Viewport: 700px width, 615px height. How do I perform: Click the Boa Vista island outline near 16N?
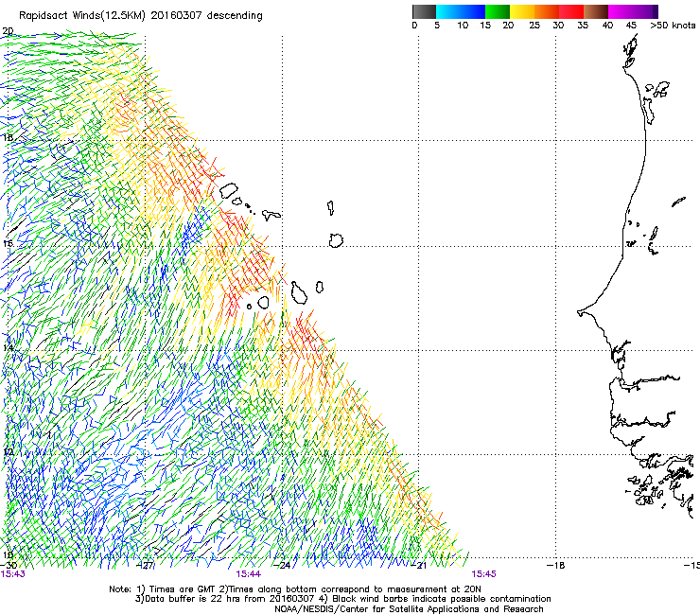coord(336,240)
